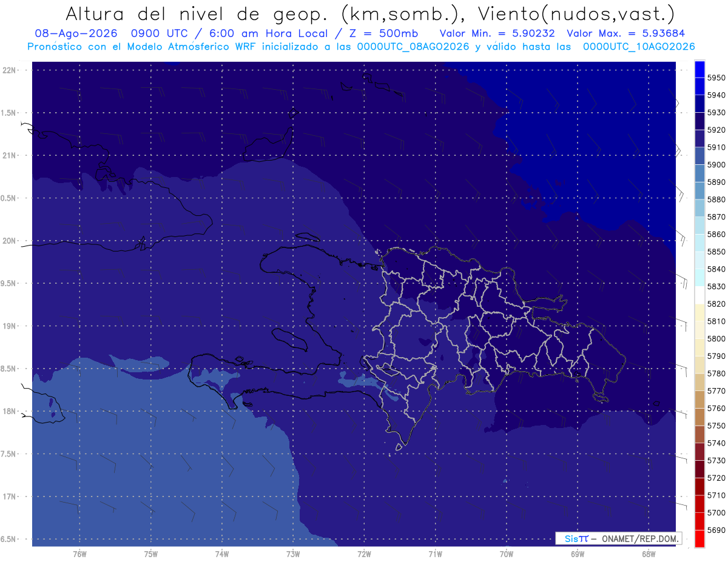Click the 18N latitude axis label
This screenshot has width=728, height=562.
point(10,411)
